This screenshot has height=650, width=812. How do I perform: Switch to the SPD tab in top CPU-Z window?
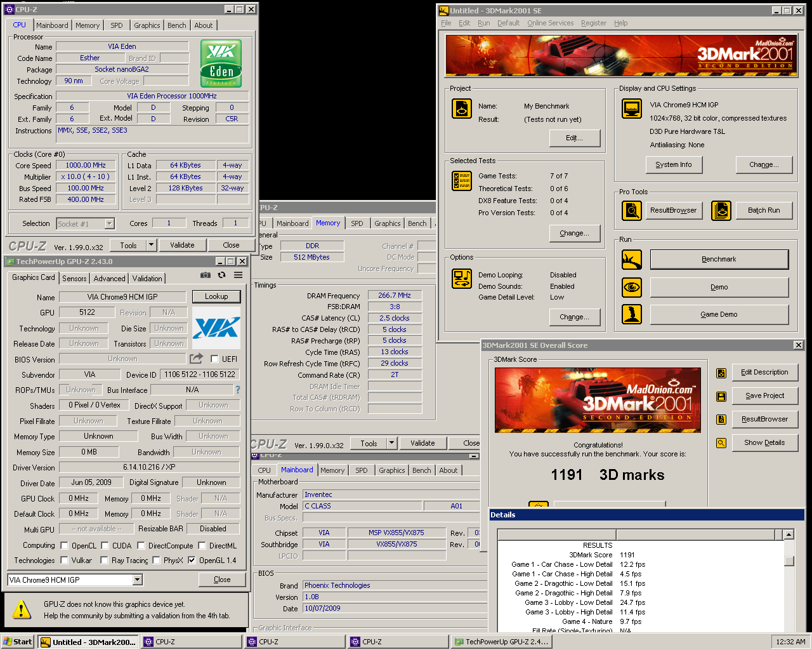[117, 25]
